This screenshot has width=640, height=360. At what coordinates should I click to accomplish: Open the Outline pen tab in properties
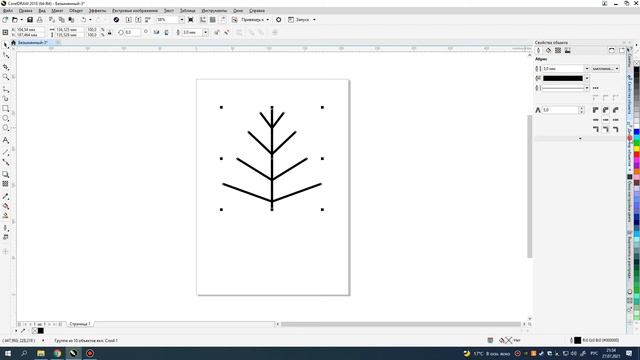tap(538, 51)
